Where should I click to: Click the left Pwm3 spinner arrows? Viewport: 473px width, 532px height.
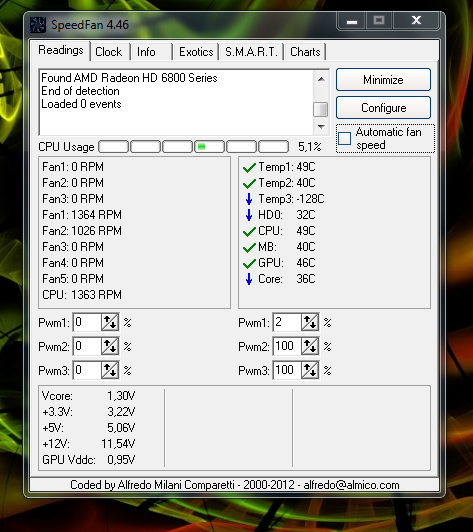coord(110,370)
